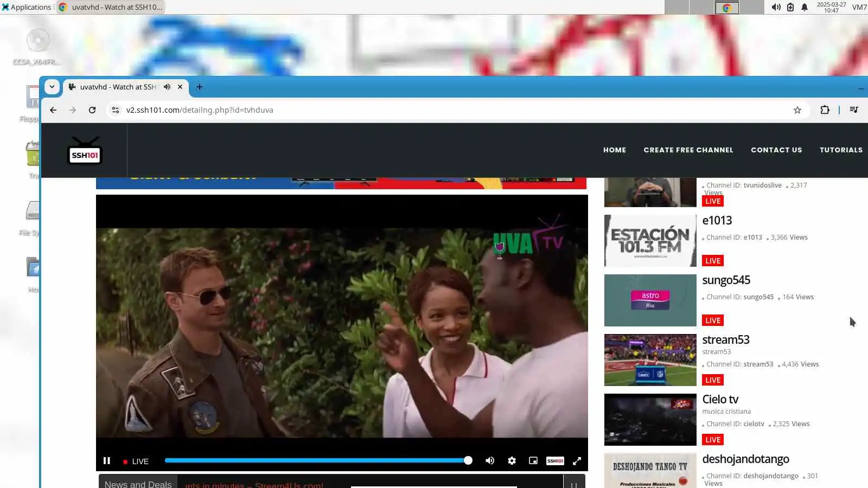Click the '4,436 Views' text for stream53
868x488 pixels.
tap(800, 364)
